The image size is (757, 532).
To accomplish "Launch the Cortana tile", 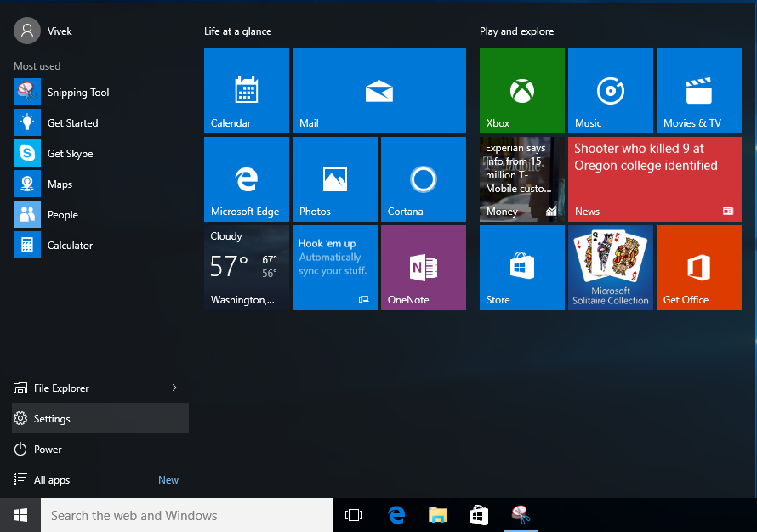I will pyautogui.click(x=423, y=178).
